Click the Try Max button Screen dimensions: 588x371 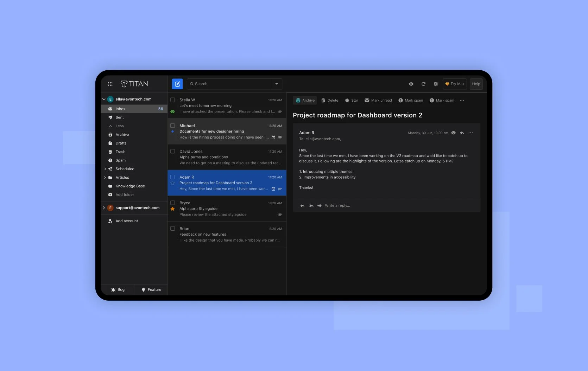click(x=454, y=84)
